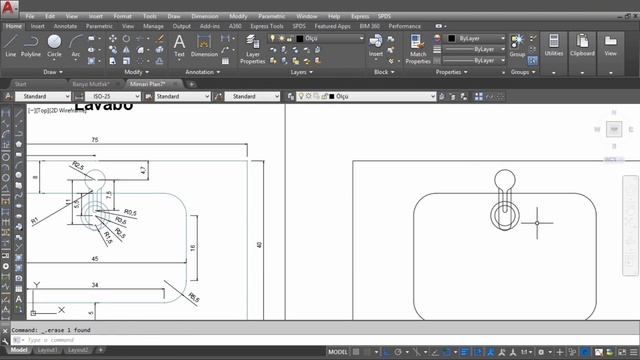Open customization menu in status bar
640x360 pixels.
633,352
